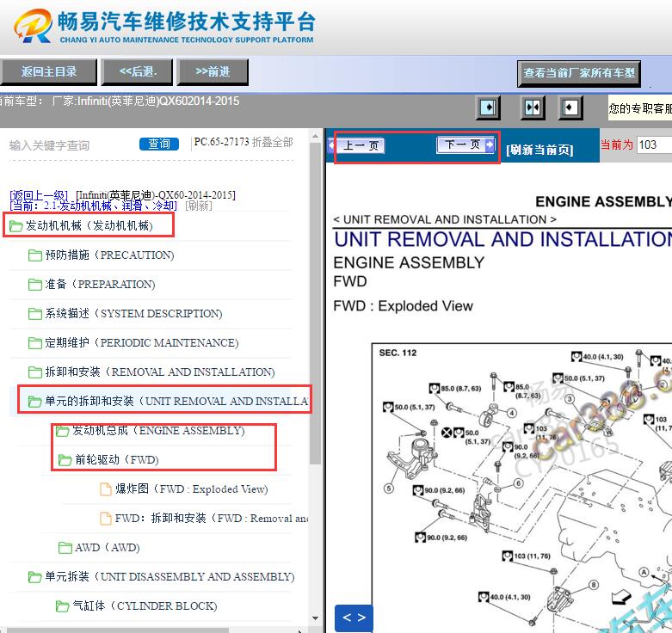Expand the 准备 PREPARATION node
Viewport: 672px width, 633px height.
pos(100,285)
